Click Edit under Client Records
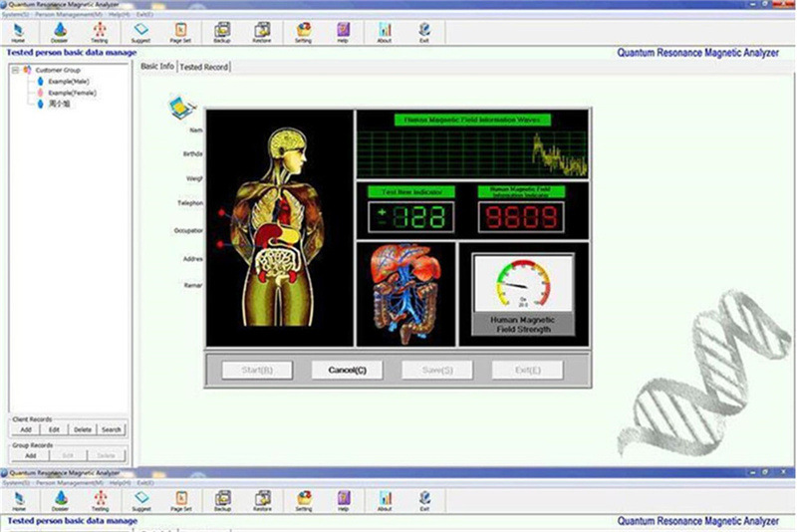Viewport: 797px width, 532px height. (x=55, y=429)
